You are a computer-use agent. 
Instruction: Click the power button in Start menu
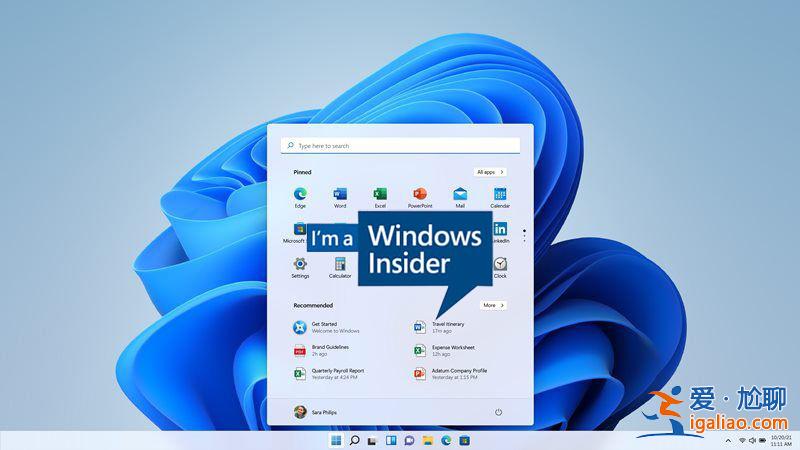(x=498, y=412)
